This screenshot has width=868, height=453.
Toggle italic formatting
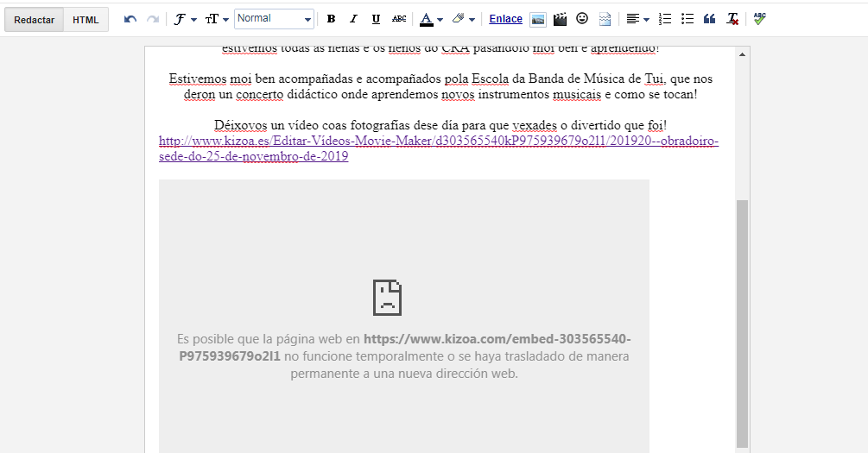(x=353, y=19)
